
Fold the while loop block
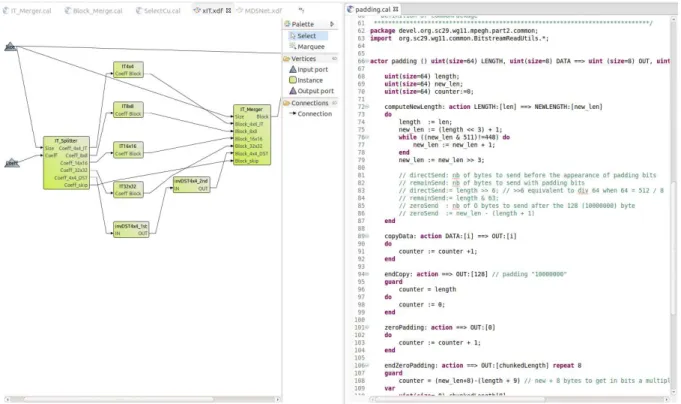(367, 137)
